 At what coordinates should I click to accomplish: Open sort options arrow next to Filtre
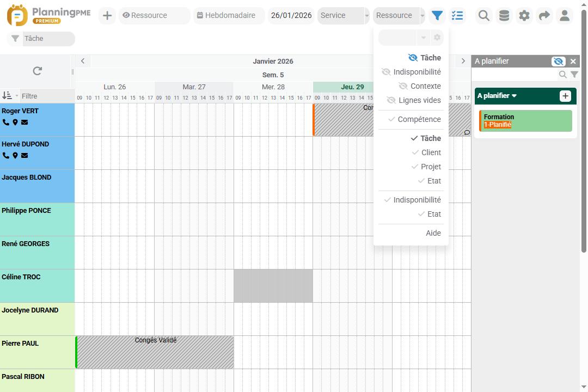click(16, 96)
